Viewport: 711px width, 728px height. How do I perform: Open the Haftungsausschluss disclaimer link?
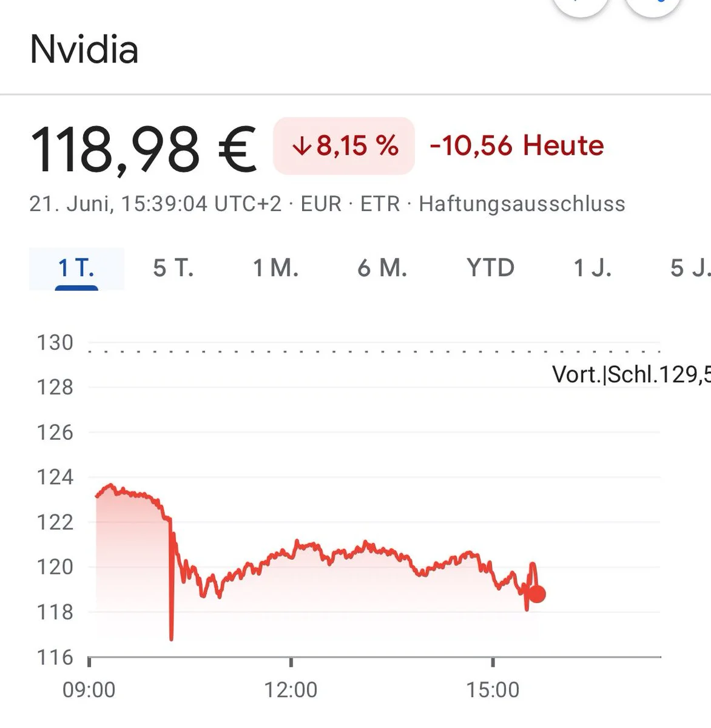[522, 204]
